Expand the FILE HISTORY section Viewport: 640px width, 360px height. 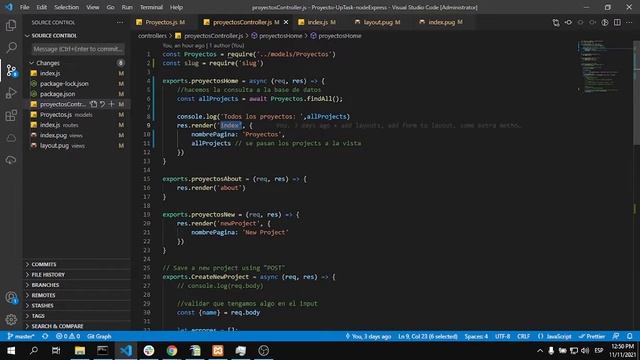click(x=77, y=275)
